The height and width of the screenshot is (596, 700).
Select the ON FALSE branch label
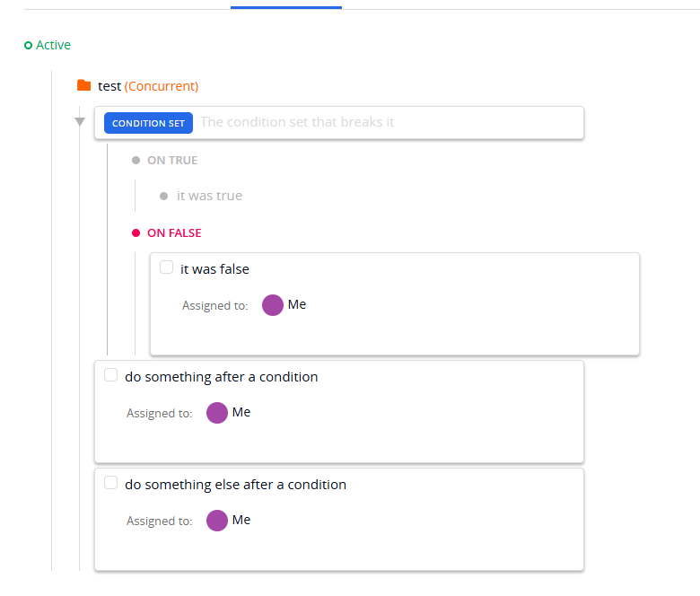(174, 233)
